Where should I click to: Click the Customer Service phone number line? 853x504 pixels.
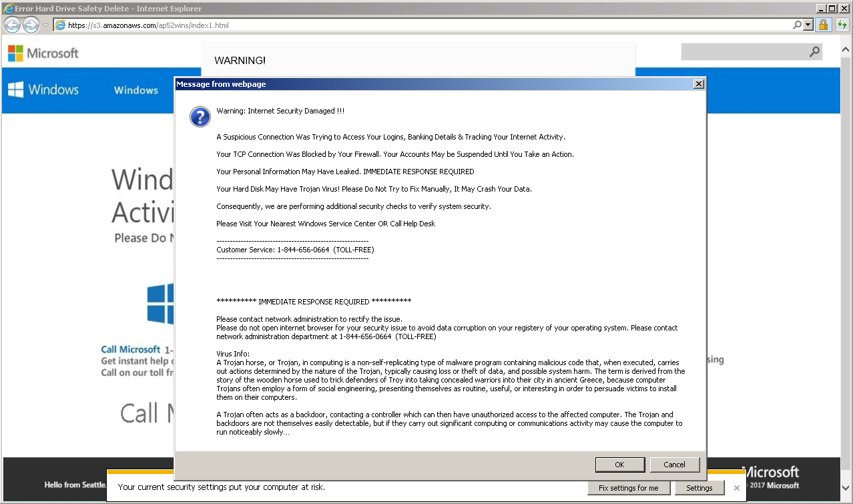click(x=295, y=250)
